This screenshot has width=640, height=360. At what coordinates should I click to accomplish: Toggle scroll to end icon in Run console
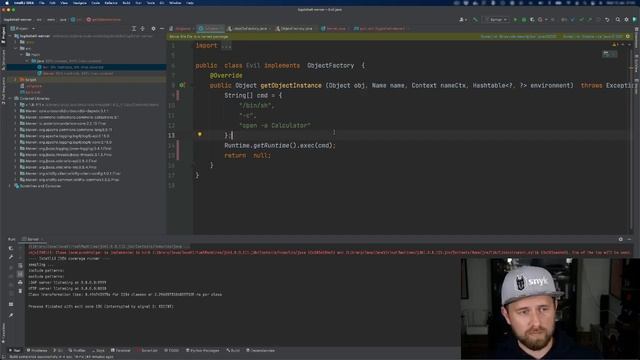[20, 274]
